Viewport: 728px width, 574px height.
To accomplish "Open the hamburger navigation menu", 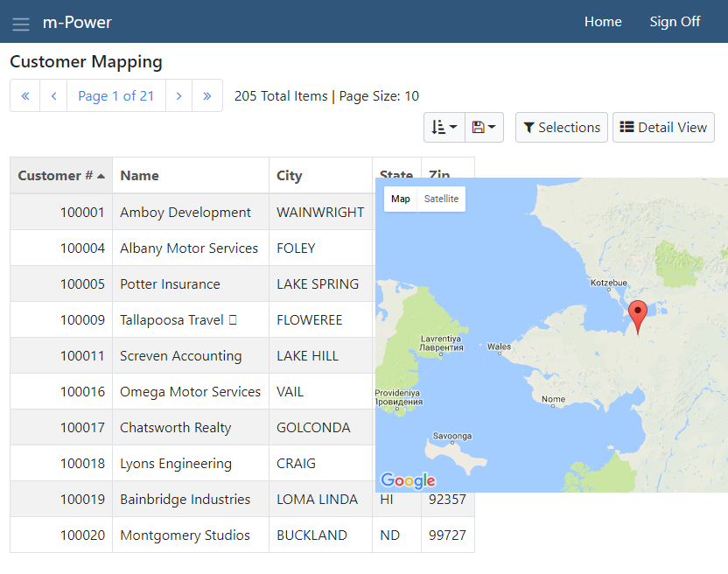I will [x=21, y=24].
